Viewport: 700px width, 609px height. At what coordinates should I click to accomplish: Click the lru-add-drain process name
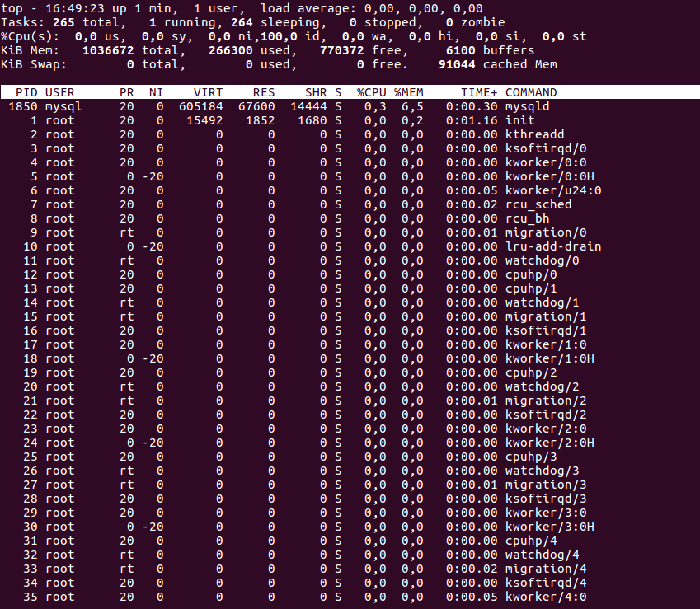click(x=553, y=246)
